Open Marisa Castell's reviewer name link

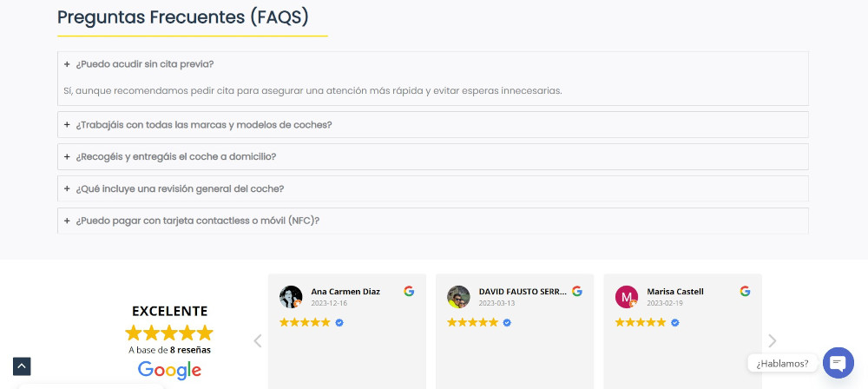675,292
